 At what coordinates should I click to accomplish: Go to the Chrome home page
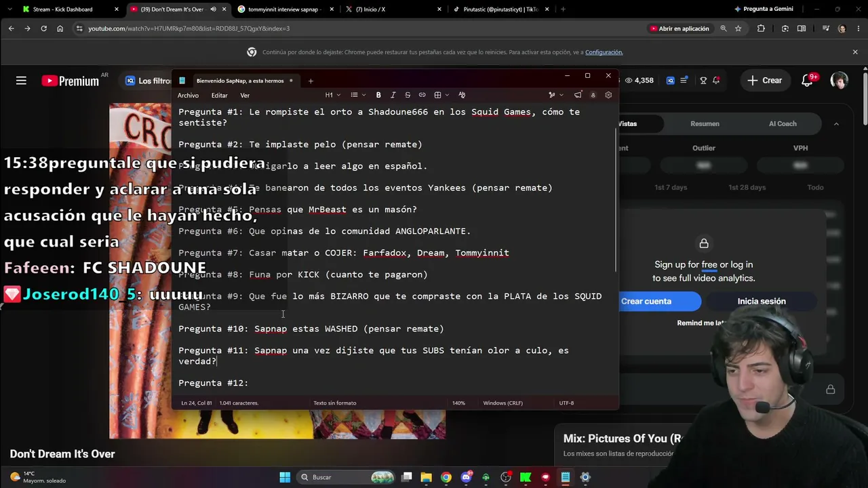60,28
